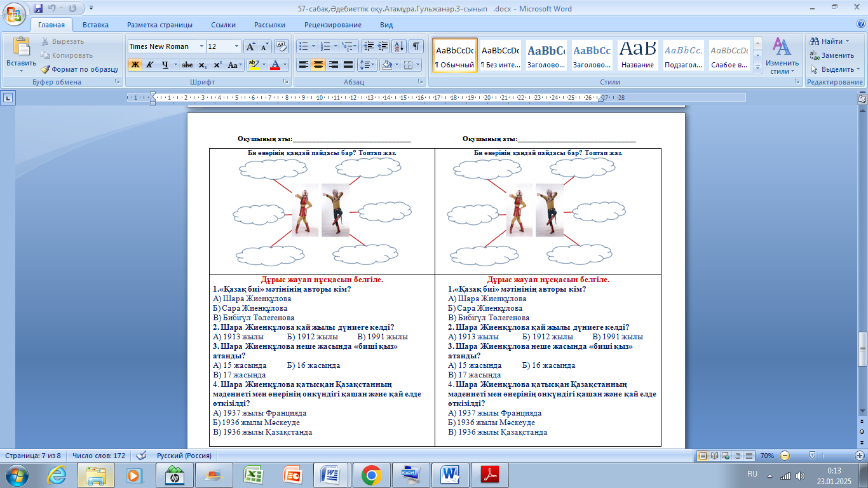Viewport: 868px width, 488px height.
Task: Toggle Strikethrough formatting button
Action: (187, 65)
